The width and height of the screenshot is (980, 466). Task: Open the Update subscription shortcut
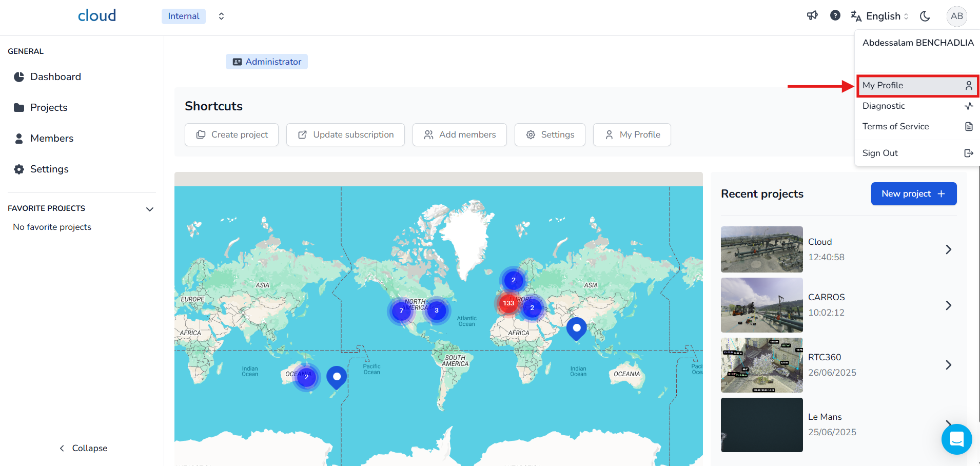coord(345,134)
